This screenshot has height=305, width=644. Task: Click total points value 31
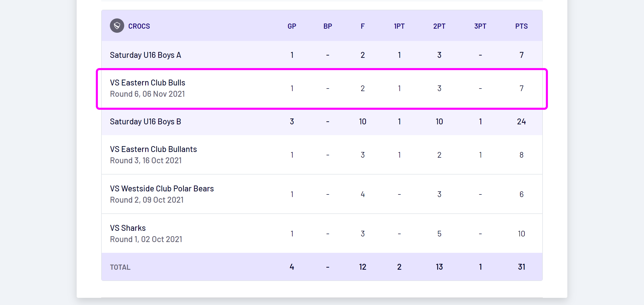(521, 267)
